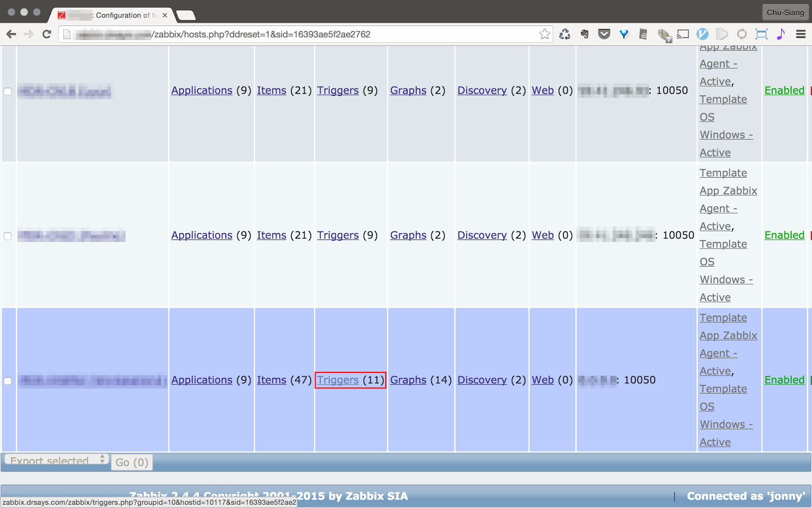Click the recycle arrows extension icon
The height and width of the screenshot is (508, 812).
564,34
